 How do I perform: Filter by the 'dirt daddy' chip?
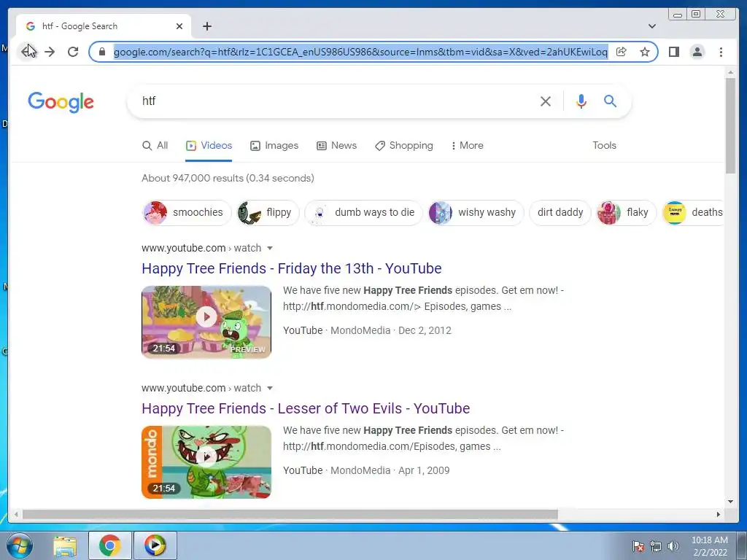pos(560,212)
